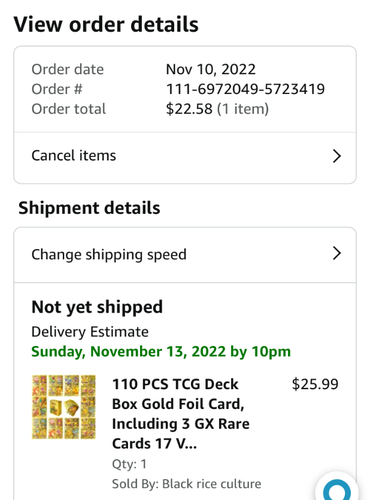Select the Cancel items row
Viewport: 370px width, 500px height.
point(185,157)
